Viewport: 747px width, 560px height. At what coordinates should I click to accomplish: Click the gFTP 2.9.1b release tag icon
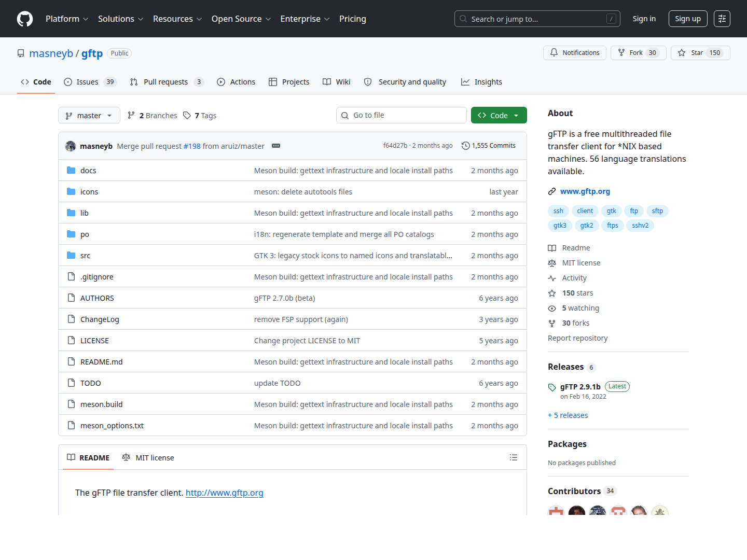coord(552,387)
